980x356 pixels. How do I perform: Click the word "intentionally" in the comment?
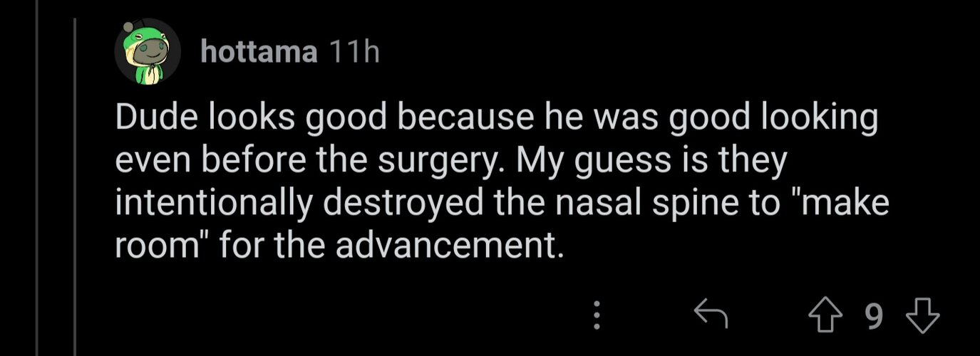pyautogui.click(x=214, y=204)
